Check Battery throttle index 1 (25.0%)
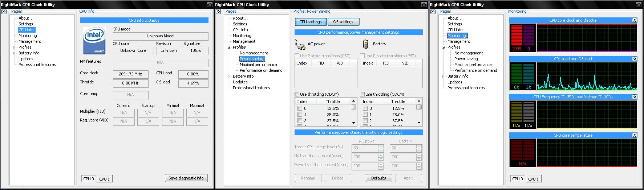The image size is (644, 190). pyautogui.click(x=365, y=115)
